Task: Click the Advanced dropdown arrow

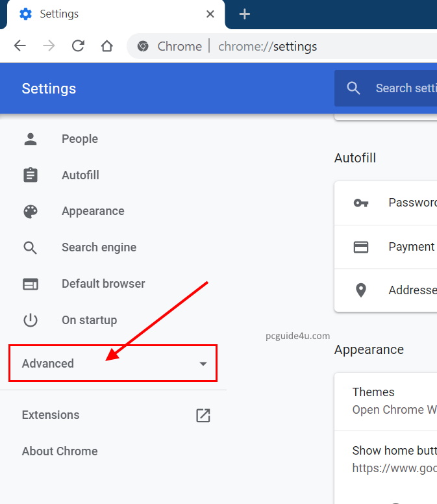Action: (203, 364)
